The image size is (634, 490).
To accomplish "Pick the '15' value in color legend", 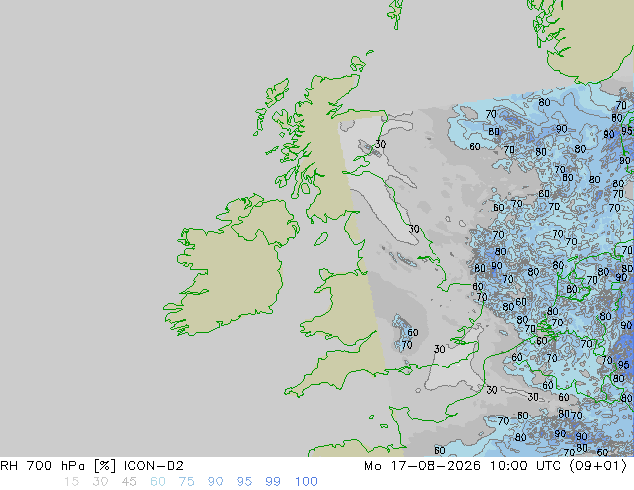I will point(71,482).
